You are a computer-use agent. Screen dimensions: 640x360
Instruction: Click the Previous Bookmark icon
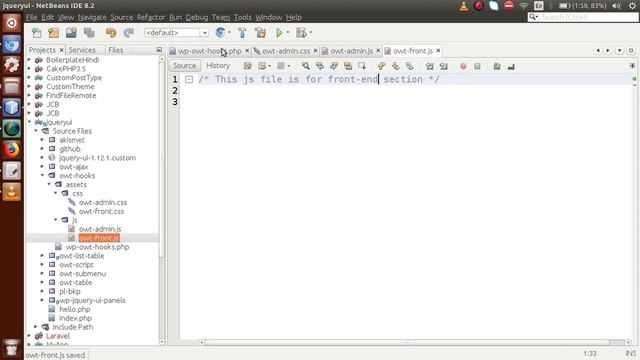click(x=381, y=66)
